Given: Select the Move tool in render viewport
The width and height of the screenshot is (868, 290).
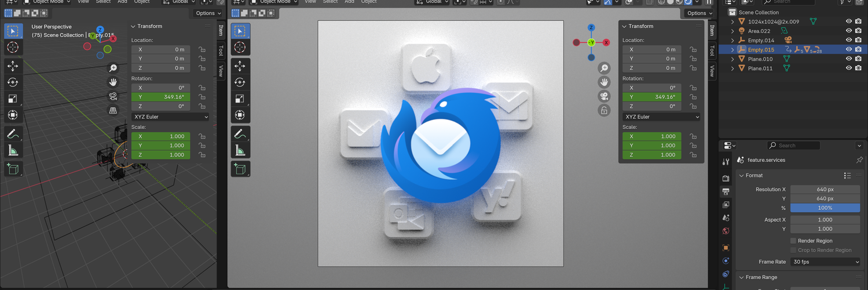Looking at the screenshot, I should (x=240, y=66).
